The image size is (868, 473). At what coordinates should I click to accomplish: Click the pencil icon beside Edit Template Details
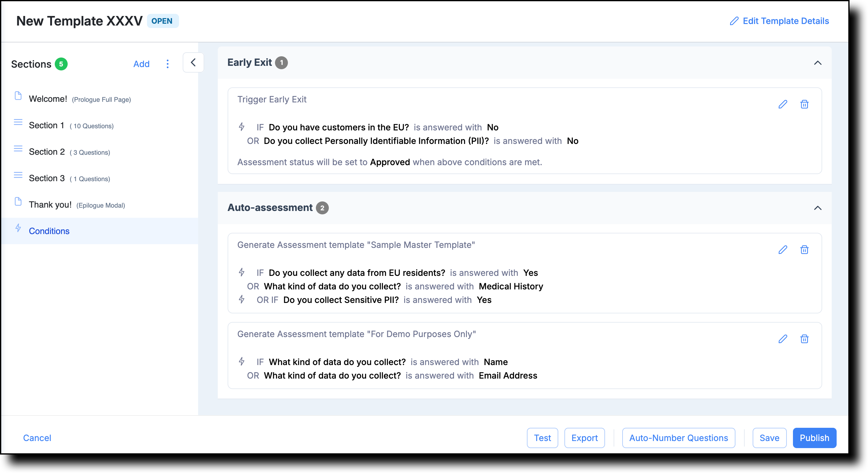pyautogui.click(x=734, y=21)
